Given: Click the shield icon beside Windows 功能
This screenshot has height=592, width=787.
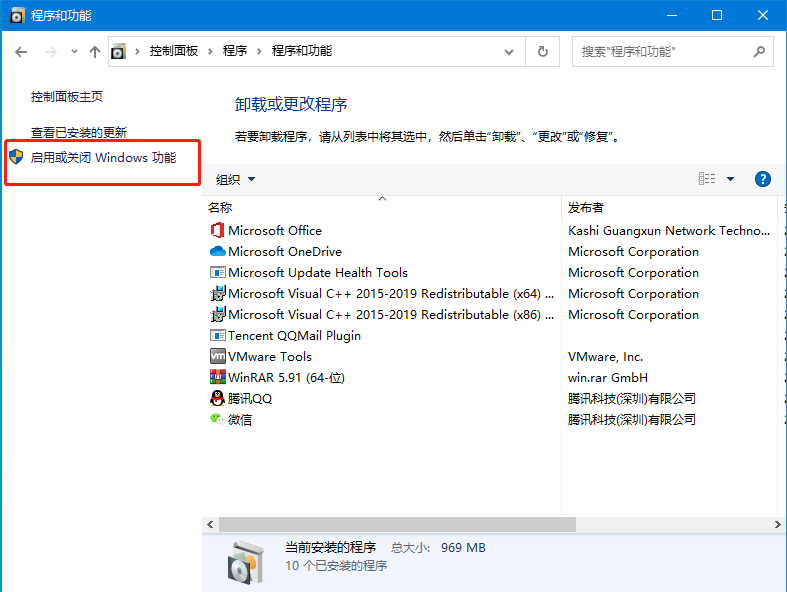Looking at the screenshot, I should click(x=17, y=157).
